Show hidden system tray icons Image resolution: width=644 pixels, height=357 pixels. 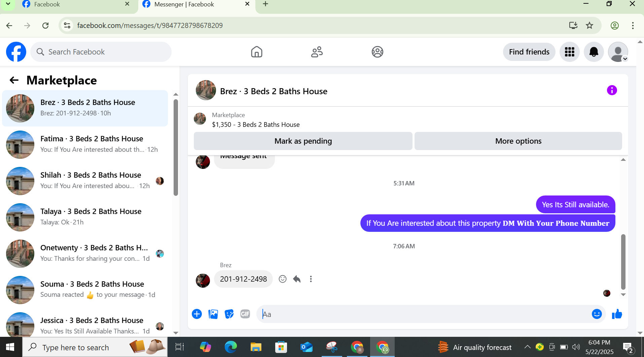coord(527,347)
